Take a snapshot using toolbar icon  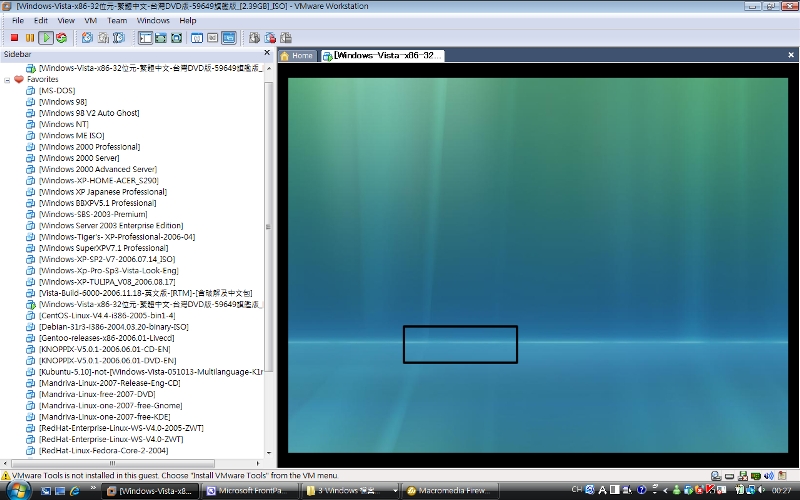(x=87, y=38)
